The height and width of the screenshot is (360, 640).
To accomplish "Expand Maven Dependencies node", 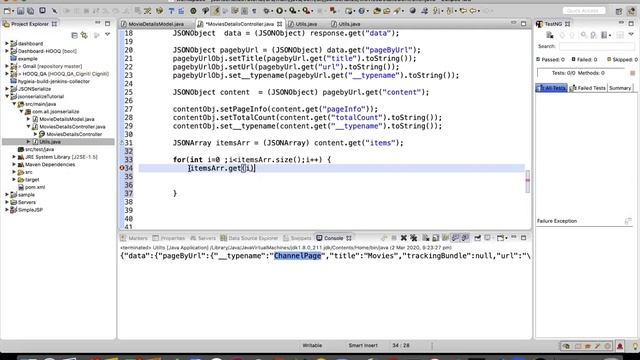I will (x=14, y=164).
